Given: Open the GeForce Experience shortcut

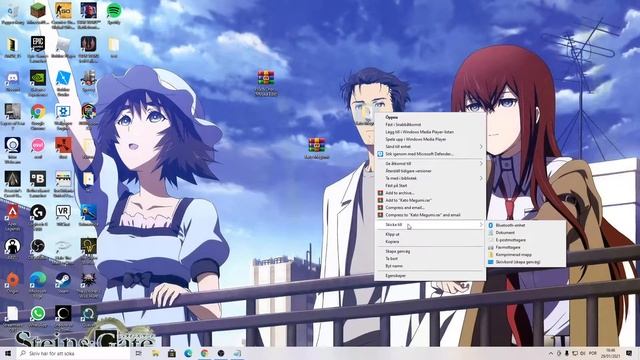Looking at the screenshot, I should click(38, 82).
